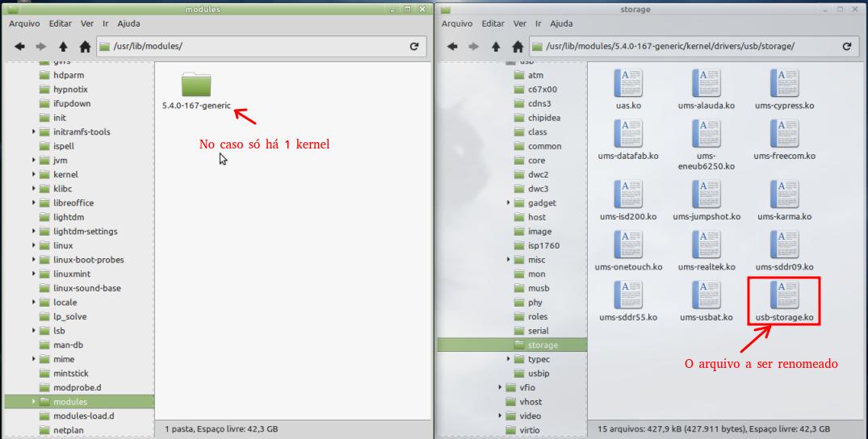Select the ums-sddr55.ko file

tap(628, 301)
